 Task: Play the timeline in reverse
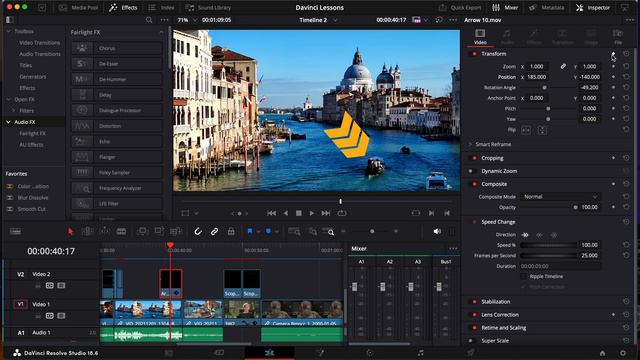click(286, 213)
